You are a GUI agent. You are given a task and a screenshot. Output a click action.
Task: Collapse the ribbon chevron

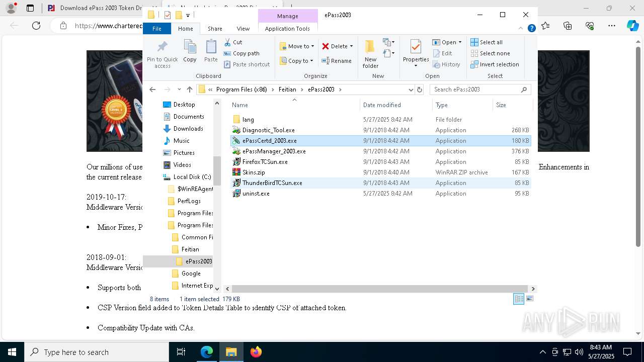coord(521,29)
